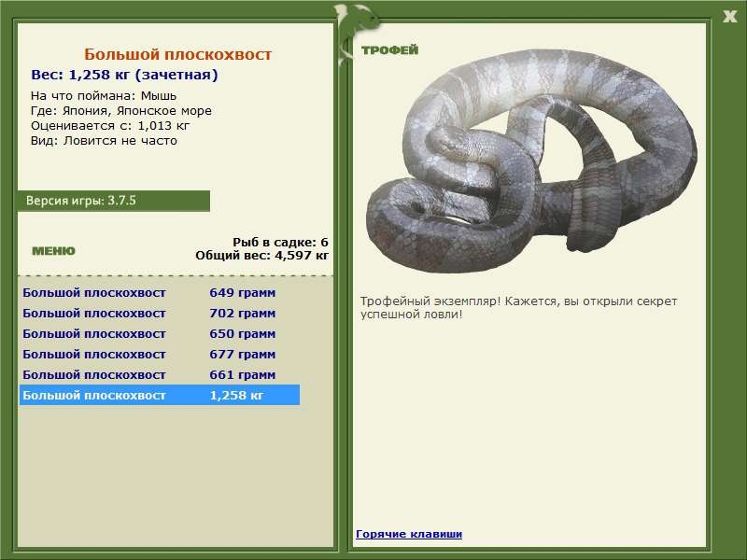The width and height of the screenshot is (747, 560).
Task: Close the trophy window with the X
Action: (729, 17)
